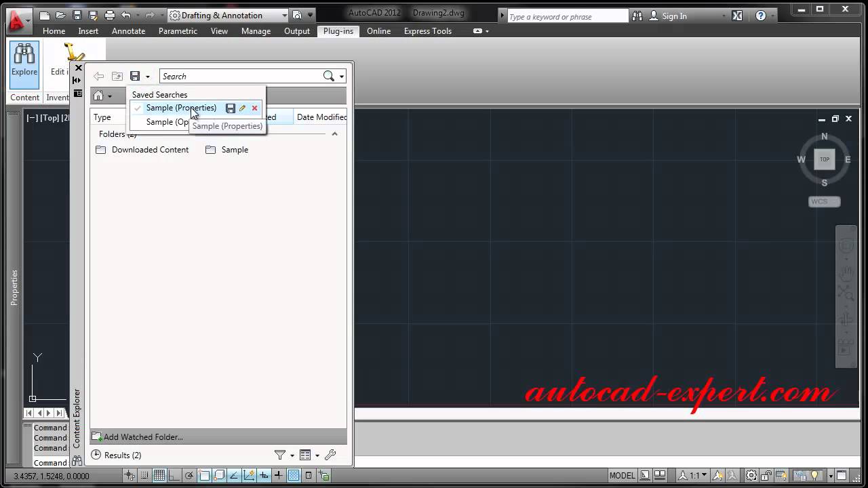Toggle Show/Hide Lineweight in status bar
The height and width of the screenshot is (488, 868).
click(x=279, y=476)
